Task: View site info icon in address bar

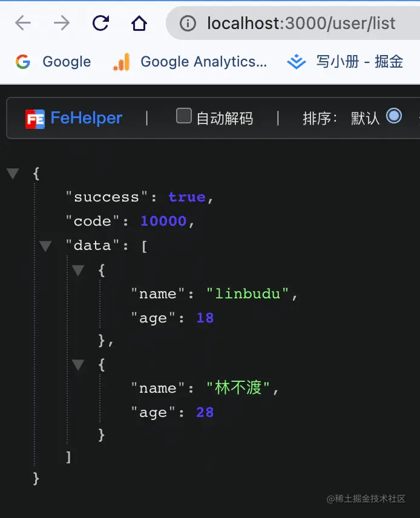Action: [x=188, y=24]
